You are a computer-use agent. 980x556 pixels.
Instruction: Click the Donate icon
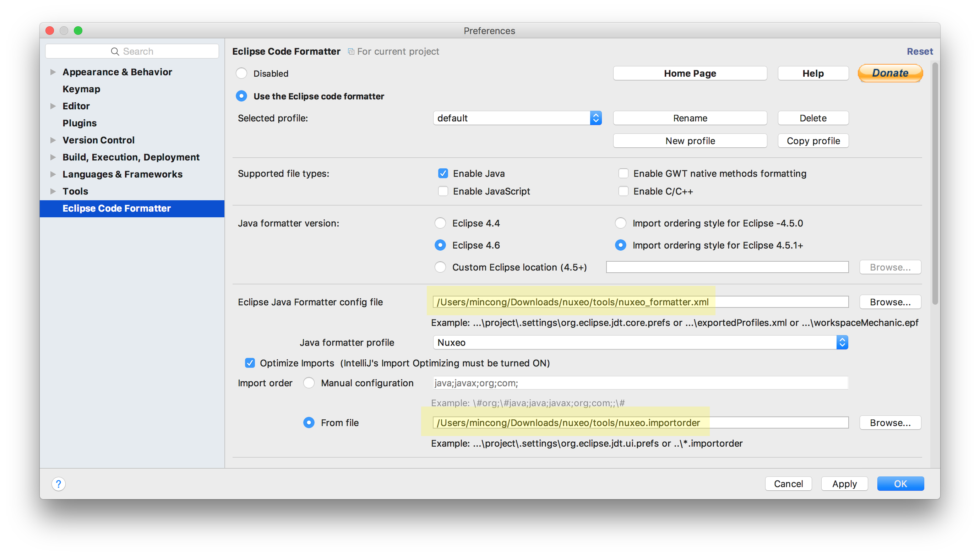point(890,73)
